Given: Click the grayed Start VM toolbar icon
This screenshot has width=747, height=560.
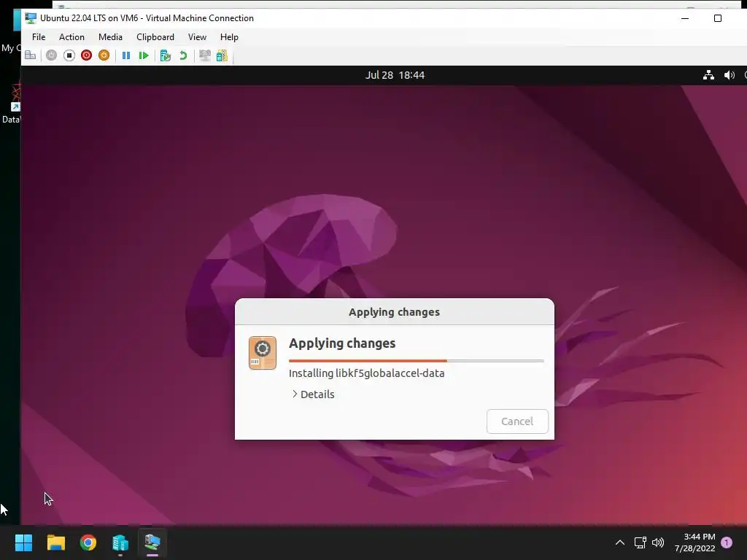Looking at the screenshot, I should pyautogui.click(x=52, y=55).
